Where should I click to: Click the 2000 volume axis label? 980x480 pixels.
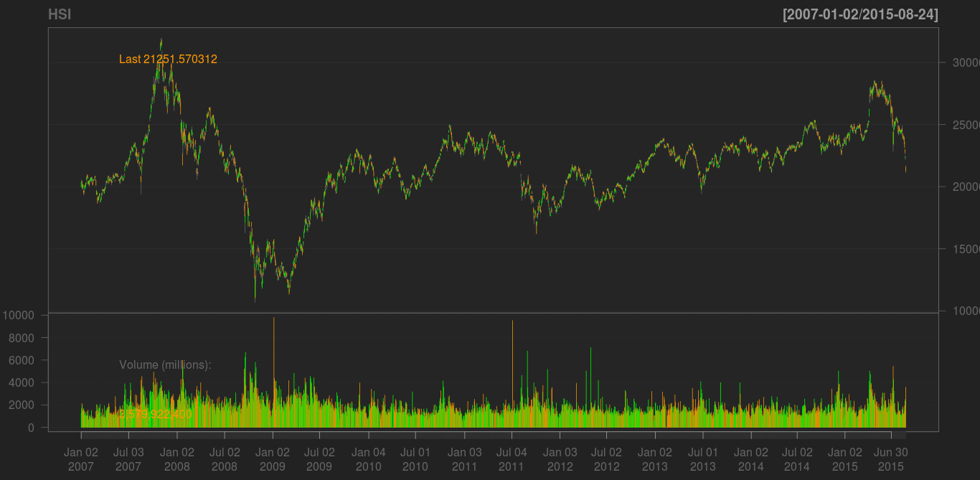coord(22,405)
